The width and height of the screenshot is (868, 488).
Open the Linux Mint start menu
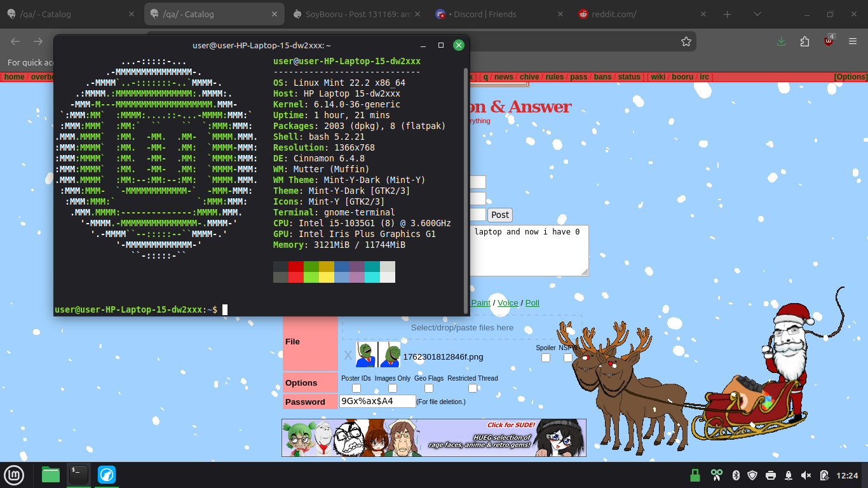click(14, 475)
